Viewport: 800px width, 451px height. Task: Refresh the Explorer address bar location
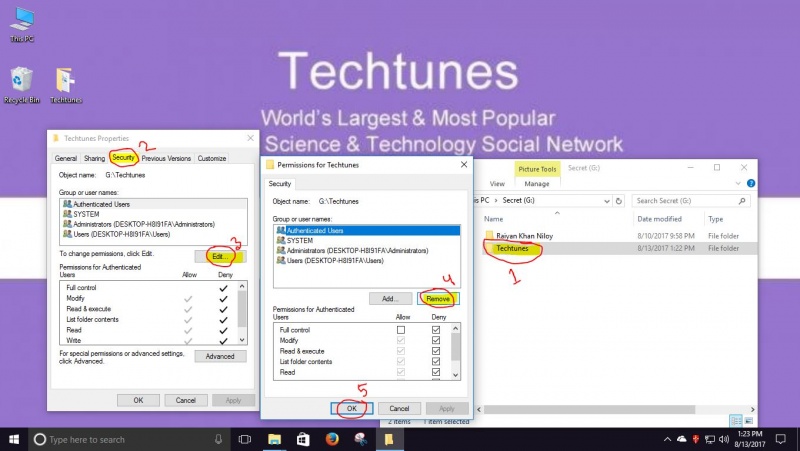(x=619, y=201)
